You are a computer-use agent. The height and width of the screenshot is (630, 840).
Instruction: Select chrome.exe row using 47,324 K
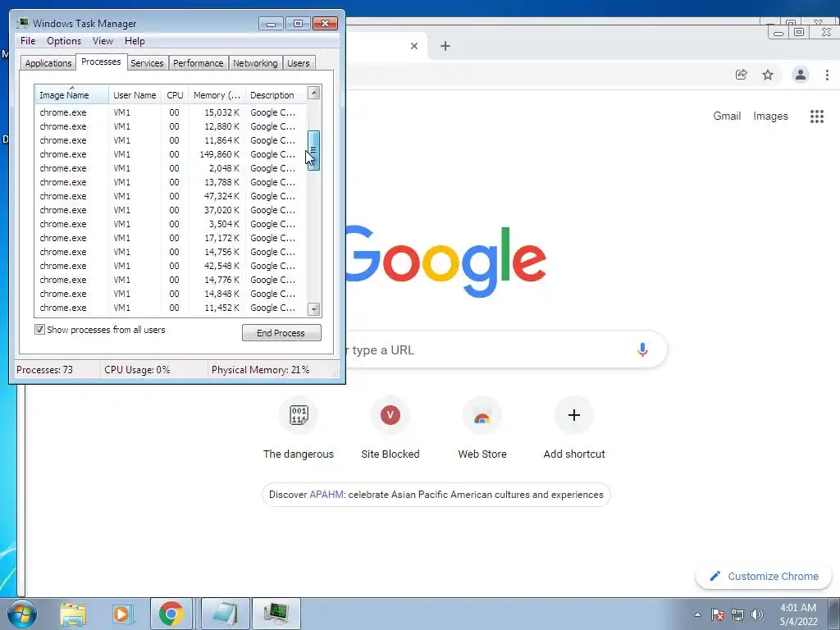(171, 196)
